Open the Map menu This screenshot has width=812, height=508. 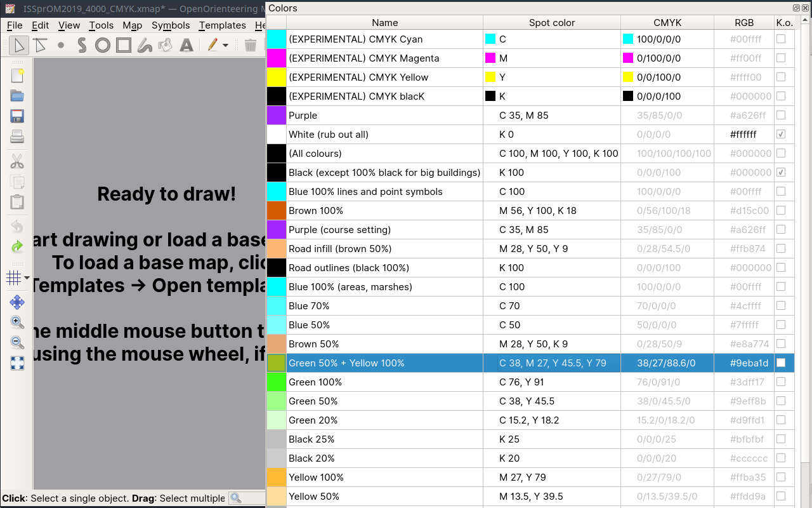[132, 25]
